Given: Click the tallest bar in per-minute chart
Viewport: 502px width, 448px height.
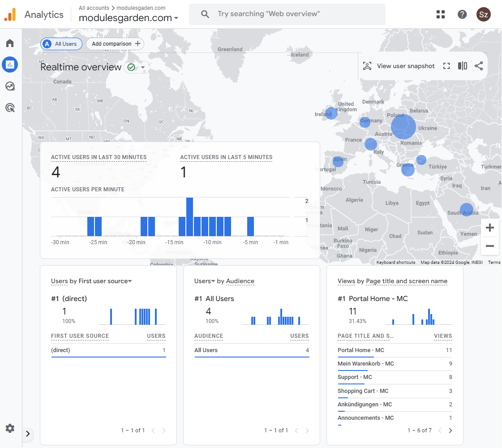Looking at the screenshot, I should tap(189, 217).
